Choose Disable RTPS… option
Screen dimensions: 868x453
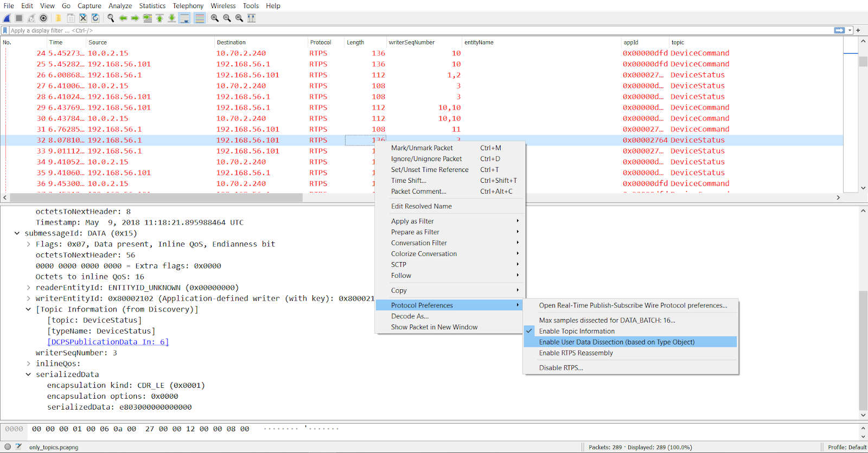(630, 368)
